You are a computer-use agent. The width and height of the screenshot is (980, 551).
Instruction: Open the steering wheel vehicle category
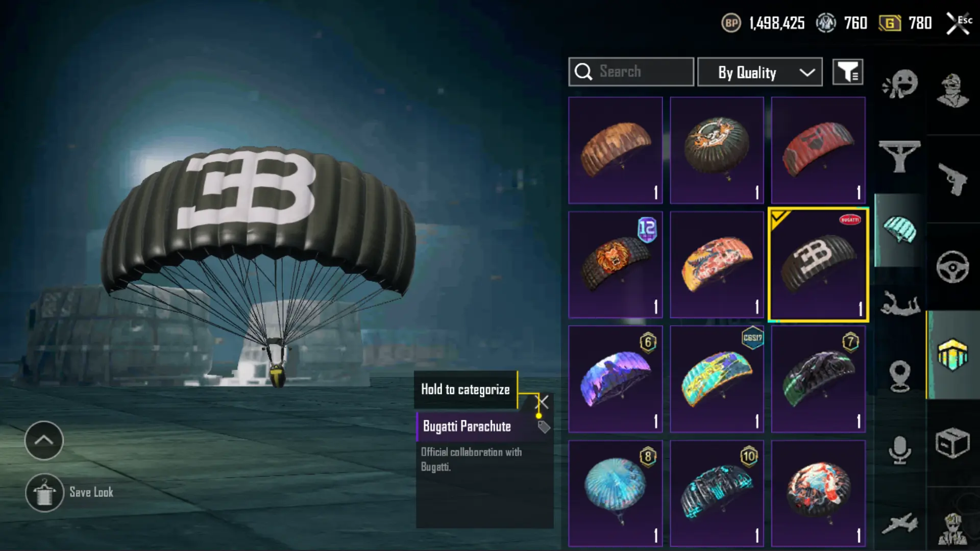click(x=952, y=267)
